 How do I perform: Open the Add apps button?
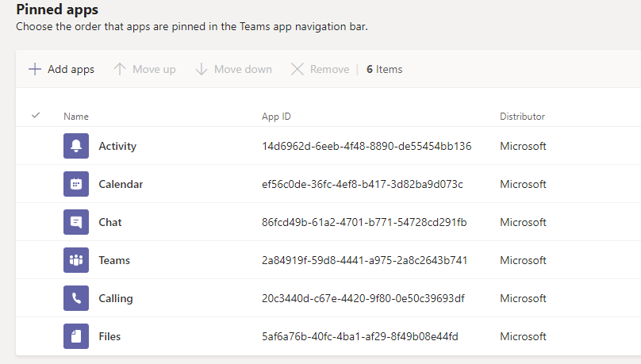tap(61, 69)
